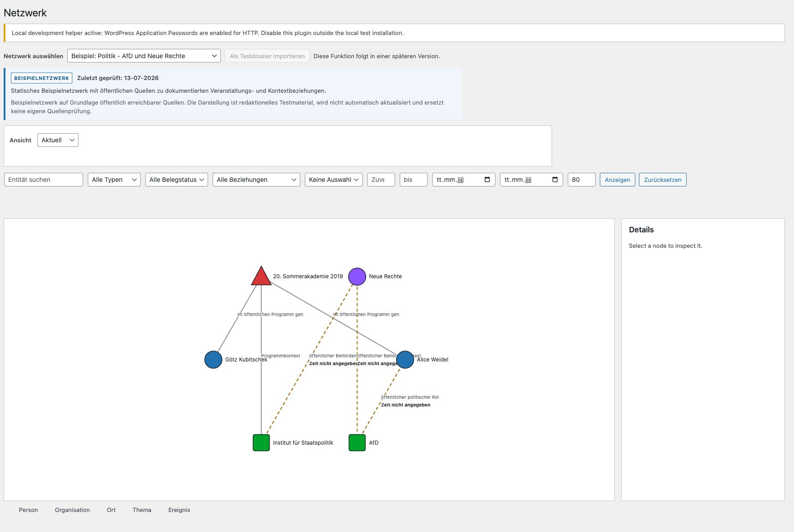Open the Ansicht Aktuell dropdown

(x=58, y=140)
